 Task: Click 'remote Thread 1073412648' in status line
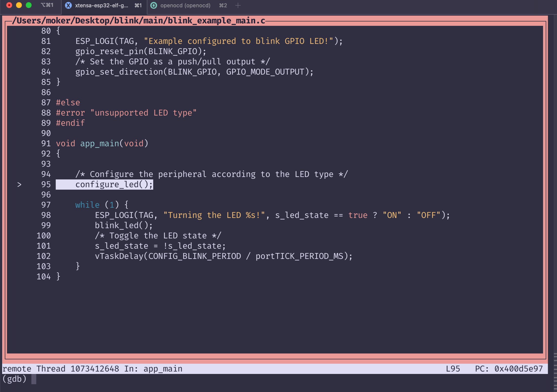pos(61,369)
